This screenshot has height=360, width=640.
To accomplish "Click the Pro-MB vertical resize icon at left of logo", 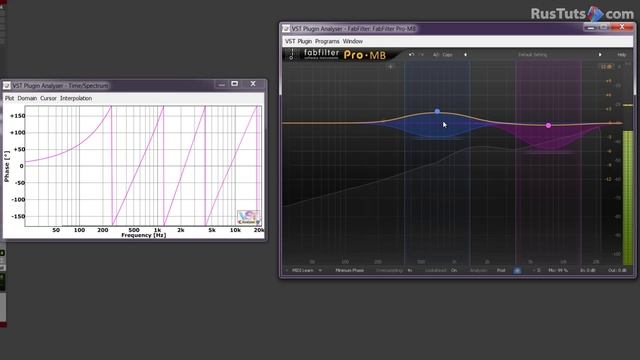I will [x=291, y=54].
